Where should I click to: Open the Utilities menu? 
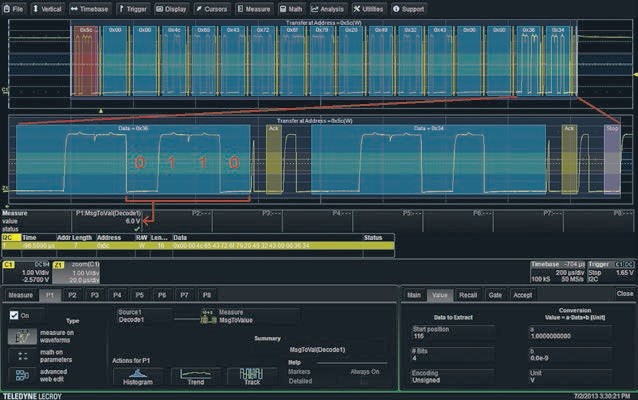368,9
